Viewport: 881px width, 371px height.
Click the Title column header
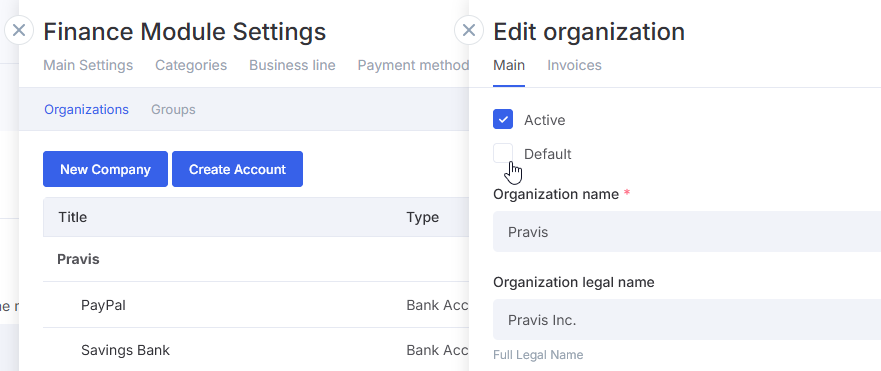(x=72, y=217)
